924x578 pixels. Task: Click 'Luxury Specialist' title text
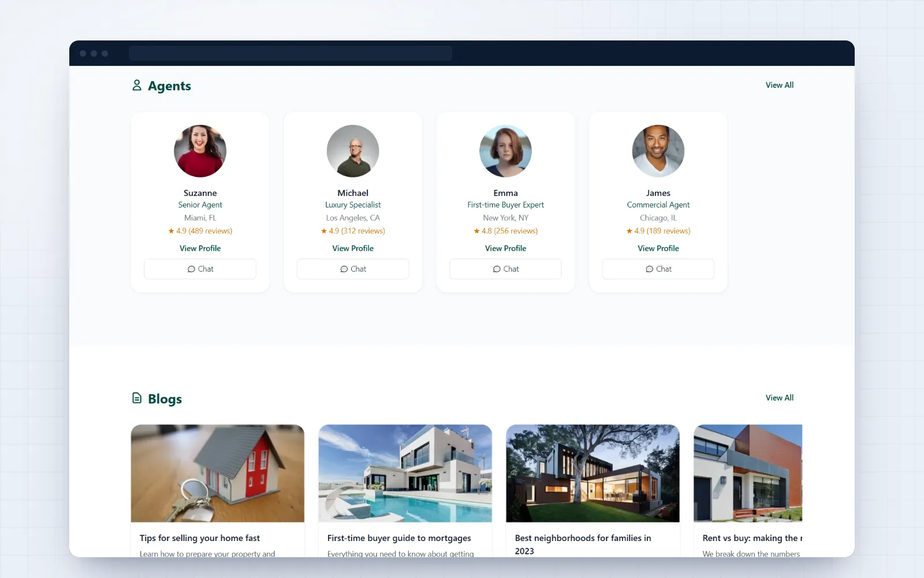[353, 205]
